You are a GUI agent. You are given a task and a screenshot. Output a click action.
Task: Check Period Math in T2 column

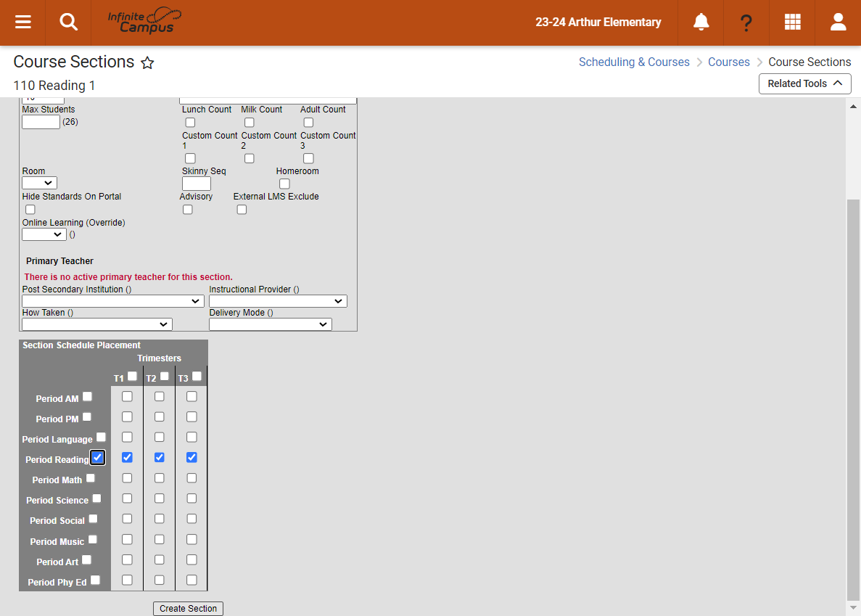160,477
